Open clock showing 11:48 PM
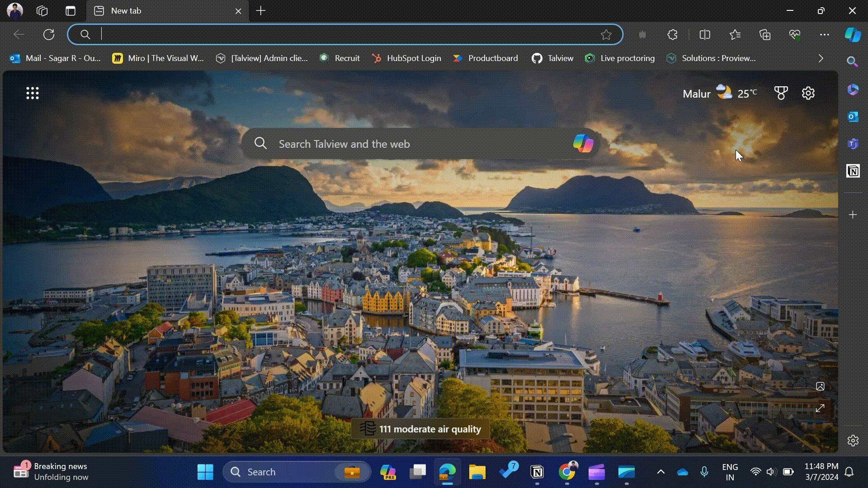Viewport: 868px width, 488px height. 821,472
